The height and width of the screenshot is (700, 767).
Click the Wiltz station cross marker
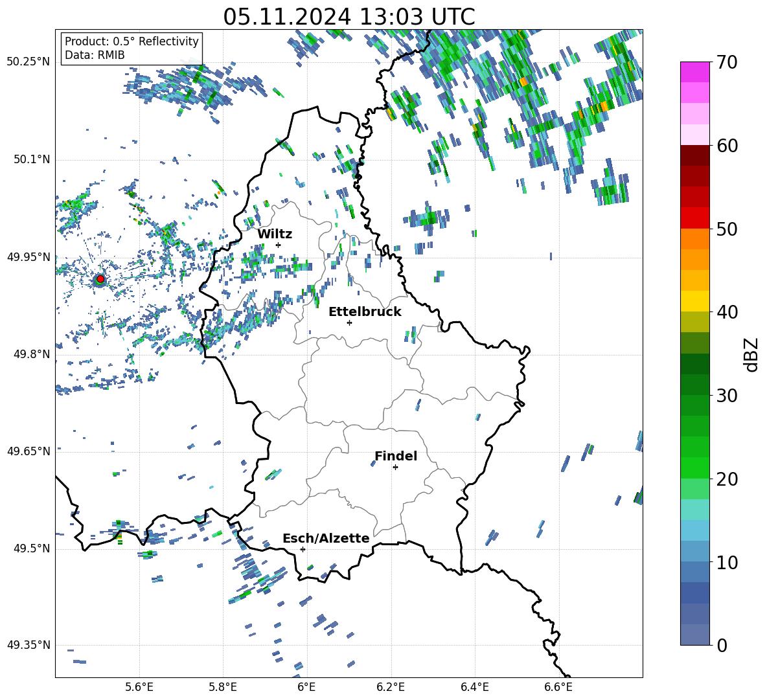(x=279, y=245)
